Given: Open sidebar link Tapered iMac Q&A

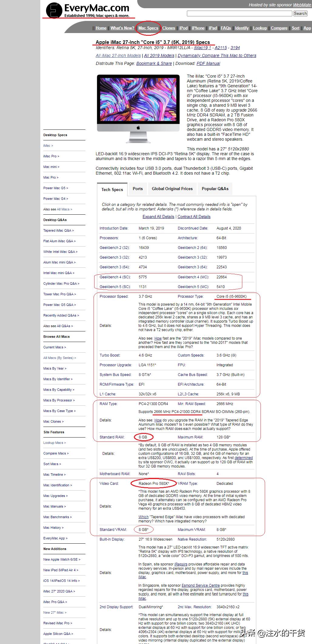Looking at the screenshot, I should (58, 230).
